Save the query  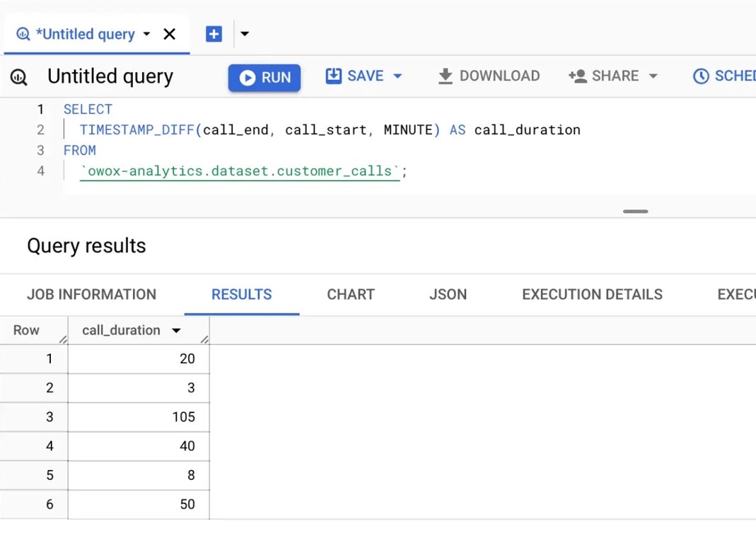point(356,76)
